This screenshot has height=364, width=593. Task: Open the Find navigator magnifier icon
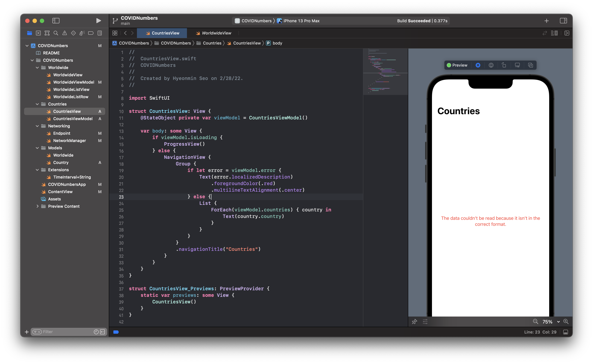(56, 33)
